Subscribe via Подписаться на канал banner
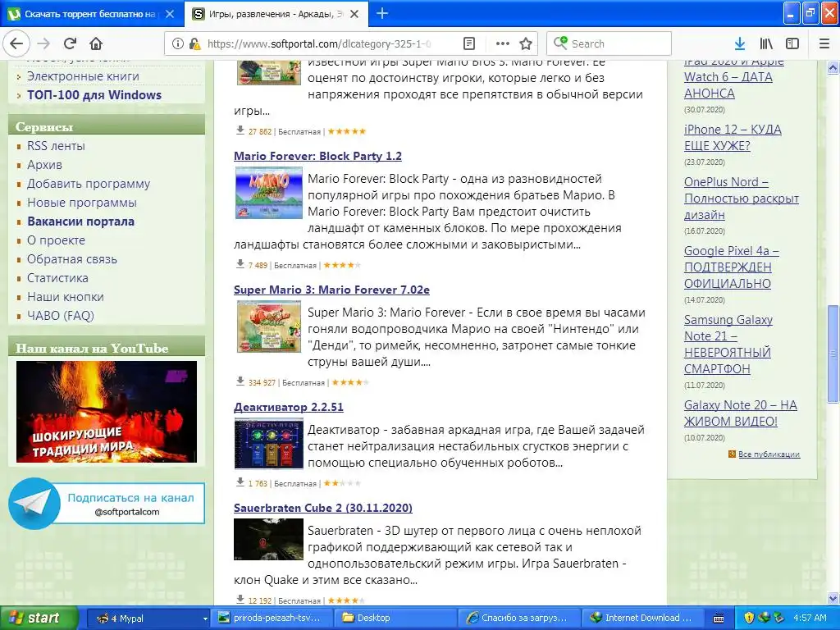The height and width of the screenshot is (630, 840). click(130, 503)
